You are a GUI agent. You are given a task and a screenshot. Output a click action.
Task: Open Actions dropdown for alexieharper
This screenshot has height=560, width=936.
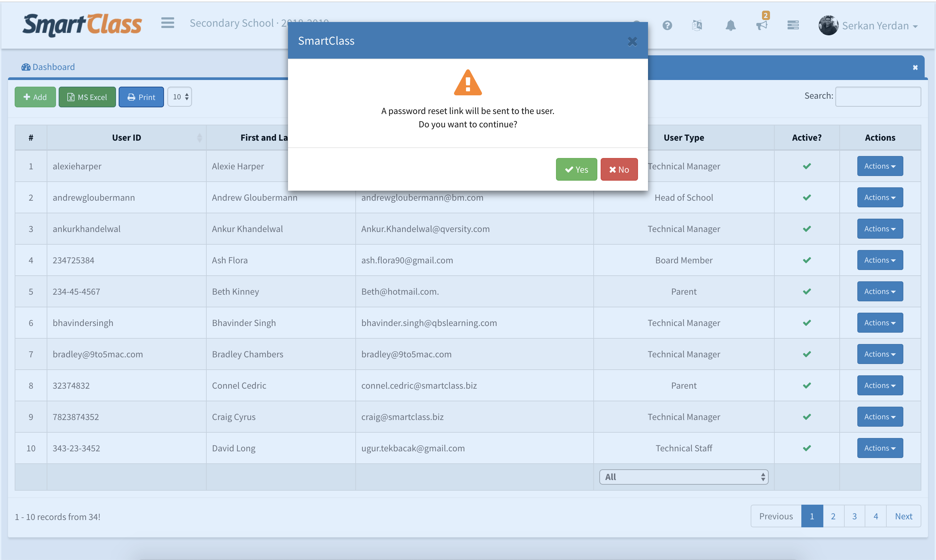880,166
